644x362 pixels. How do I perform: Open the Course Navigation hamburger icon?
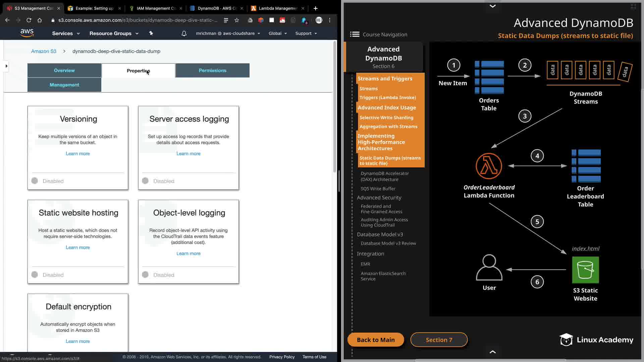pos(355,35)
